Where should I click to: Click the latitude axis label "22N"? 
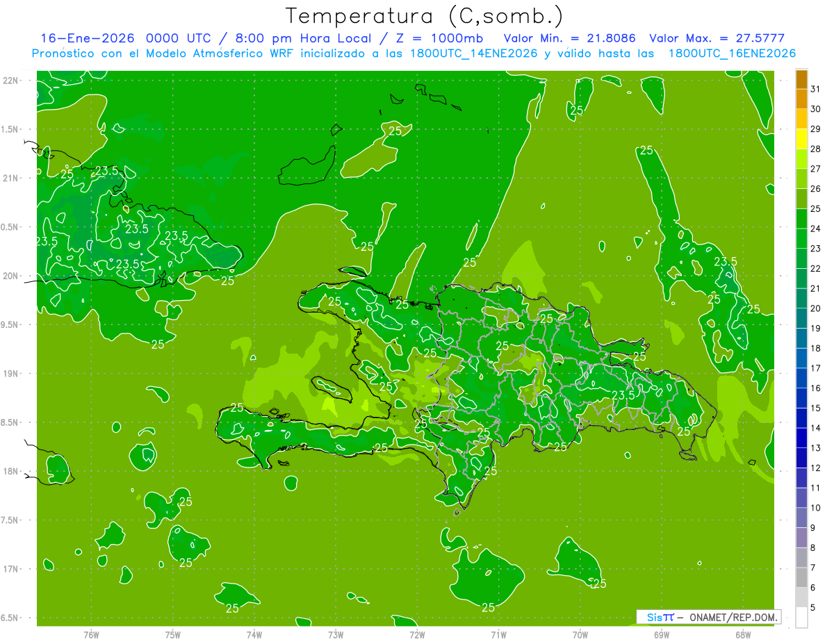click(12, 81)
